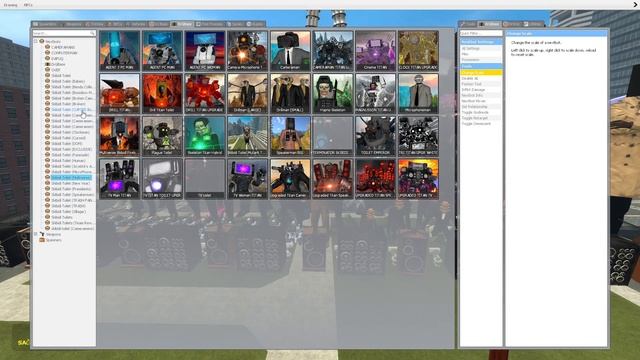Screen dimensions: 640x360
Task: Select the Toggle Godmode tool
Action: (481, 112)
